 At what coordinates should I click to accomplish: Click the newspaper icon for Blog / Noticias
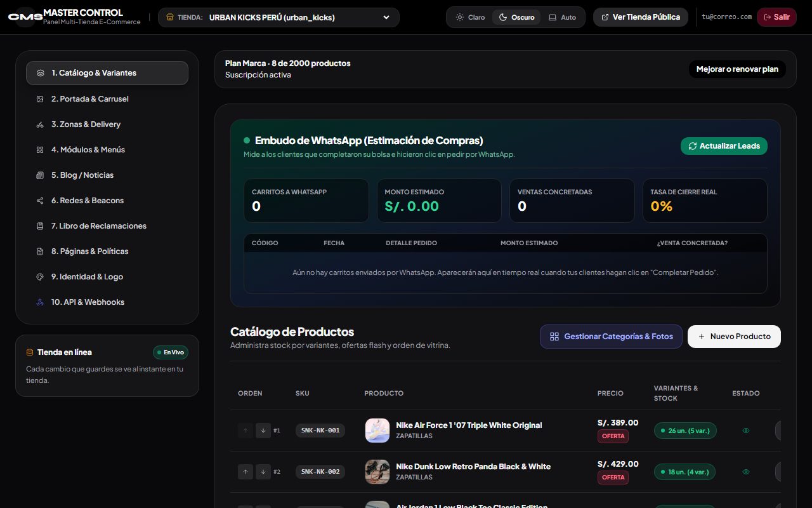point(40,175)
